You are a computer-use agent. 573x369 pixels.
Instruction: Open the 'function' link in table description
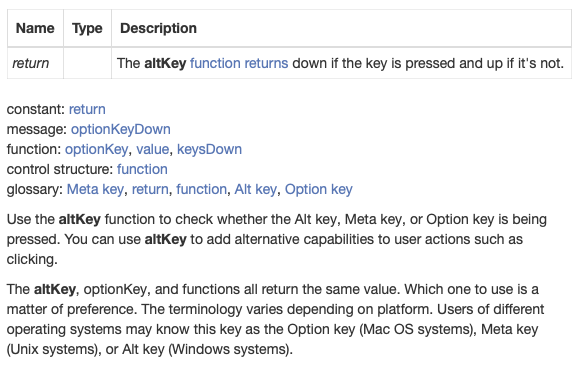click(x=215, y=63)
